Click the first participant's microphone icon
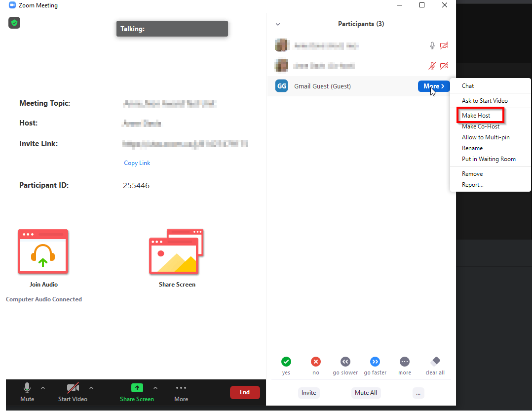532x412 pixels. 432,45
